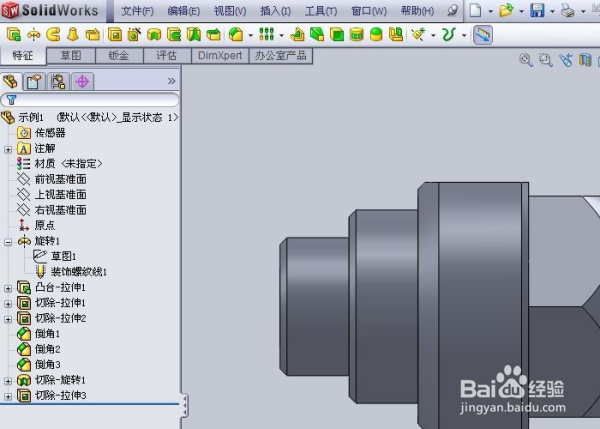This screenshot has width=600, height=429.
Task: Click the Print icon
Action: [567, 10]
